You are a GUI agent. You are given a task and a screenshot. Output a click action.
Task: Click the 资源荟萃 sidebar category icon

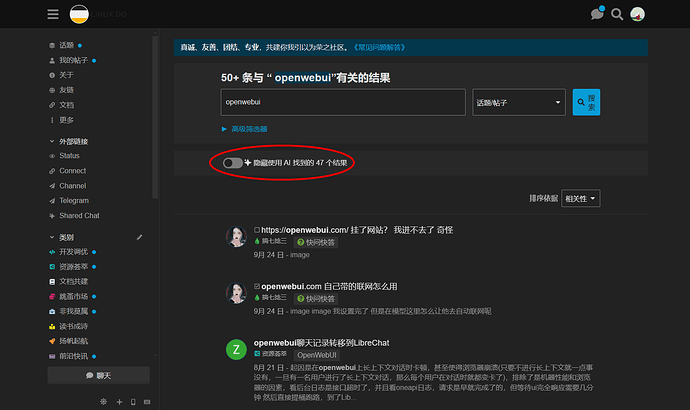click(52, 267)
